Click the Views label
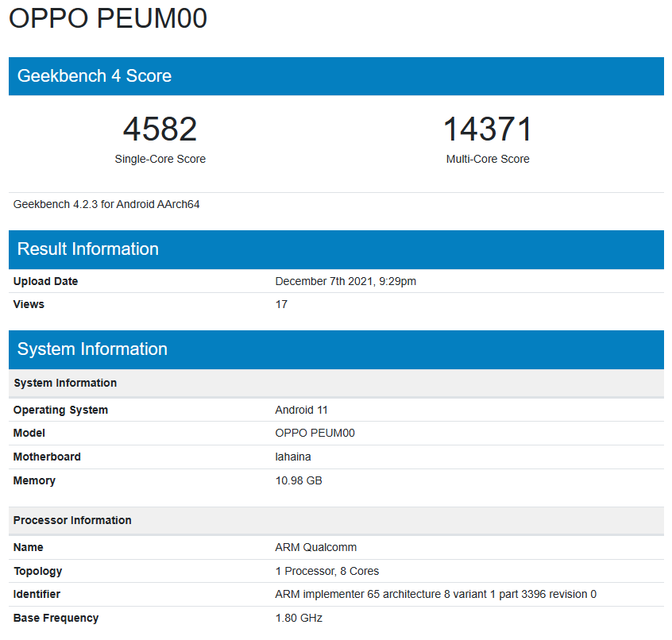The height and width of the screenshot is (640, 672). click(29, 305)
